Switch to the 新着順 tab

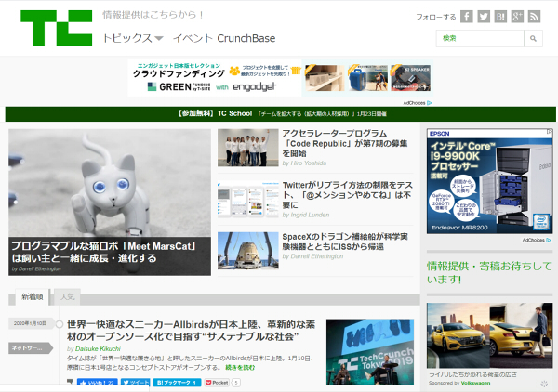point(32,296)
